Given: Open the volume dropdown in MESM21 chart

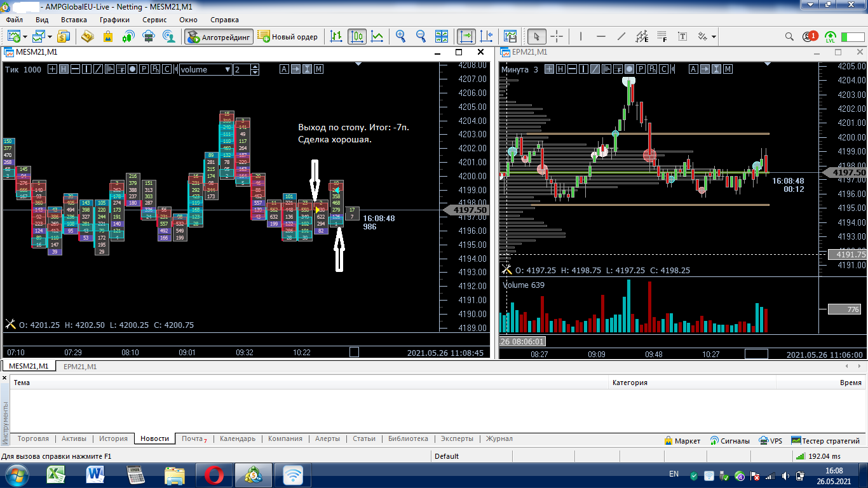Looking at the screenshot, I should pos(205,70).
